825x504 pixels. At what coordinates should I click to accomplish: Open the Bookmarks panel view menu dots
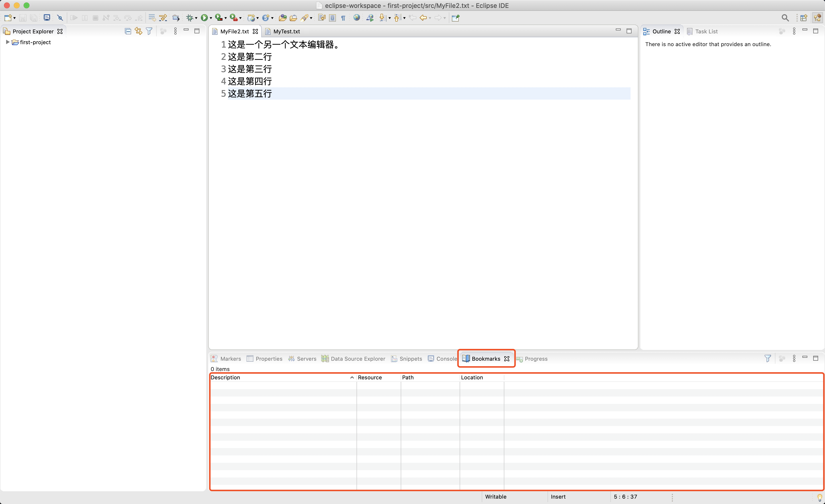click(x=794, y=358)
